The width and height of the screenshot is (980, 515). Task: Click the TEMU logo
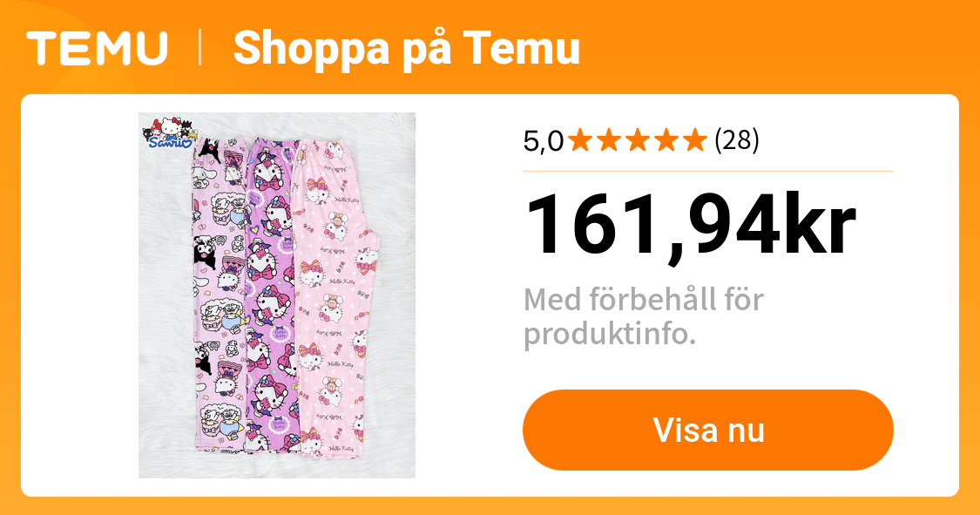(96, 49)
